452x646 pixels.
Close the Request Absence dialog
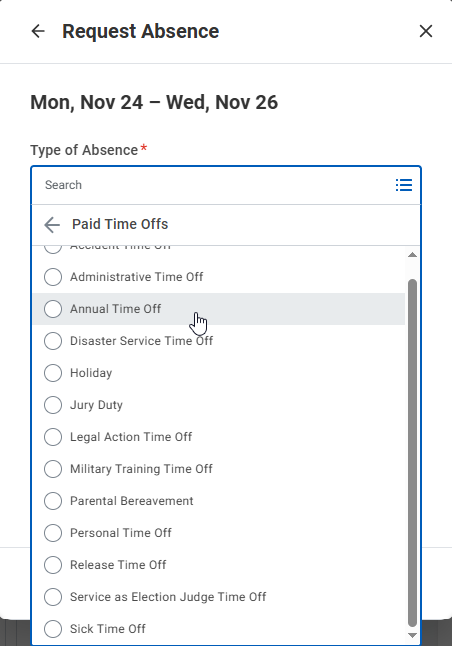[426, 31]
